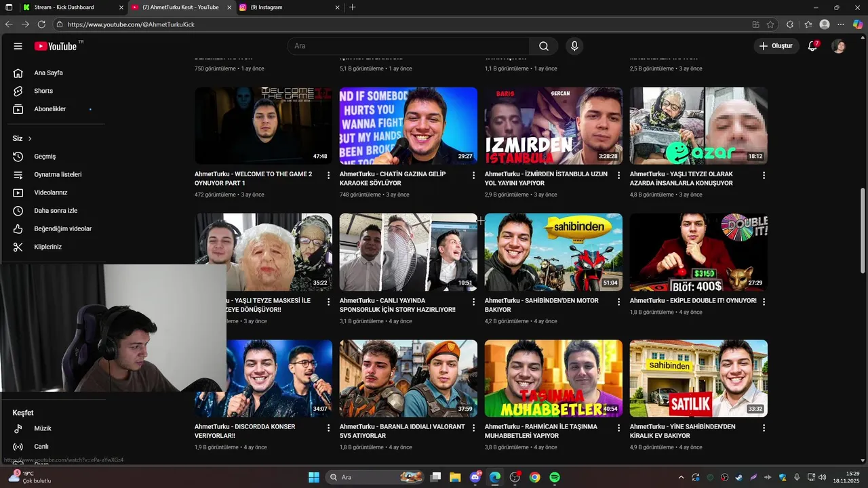This screenshot has width=868, height=488.
Task: Play WELCOME TO THE GAME 2 thumbnail
Action: point(264,125)
